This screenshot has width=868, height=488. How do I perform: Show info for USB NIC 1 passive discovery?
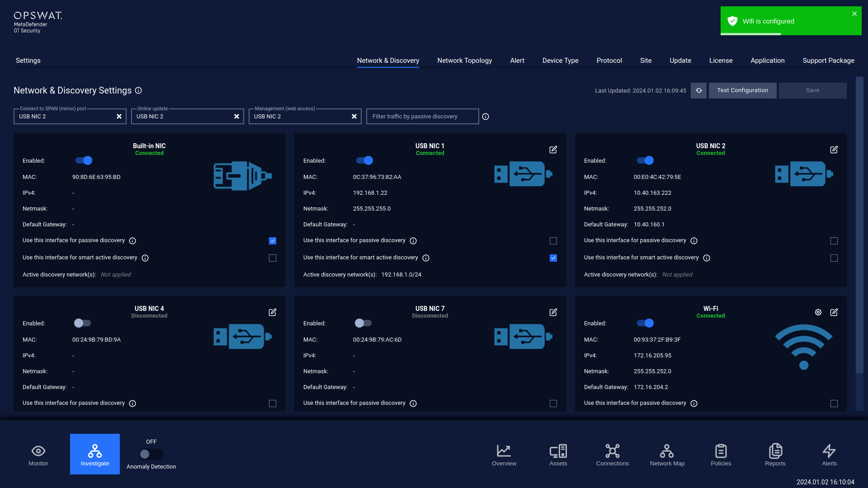tap(413, 241)
